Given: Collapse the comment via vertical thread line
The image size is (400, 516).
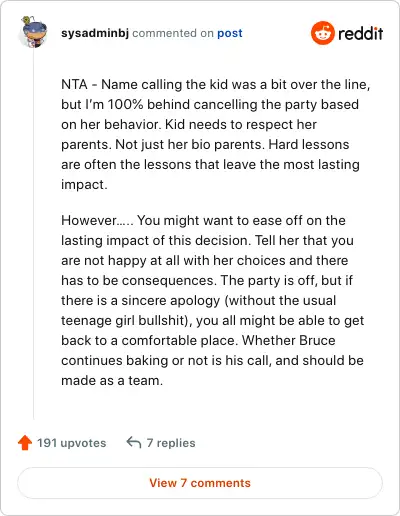Looking at the screenshot, I should tap(34, 233).
